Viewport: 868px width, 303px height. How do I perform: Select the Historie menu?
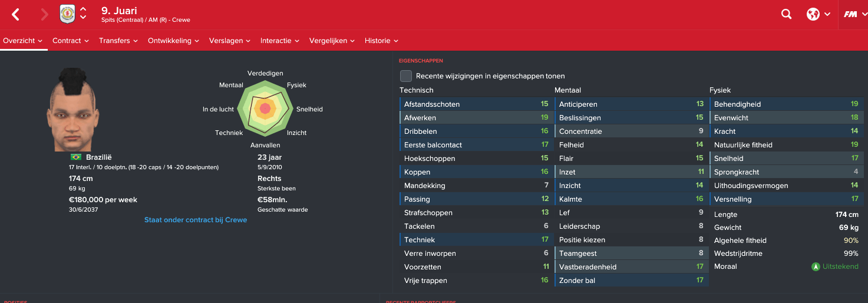[x=381, y=41]
